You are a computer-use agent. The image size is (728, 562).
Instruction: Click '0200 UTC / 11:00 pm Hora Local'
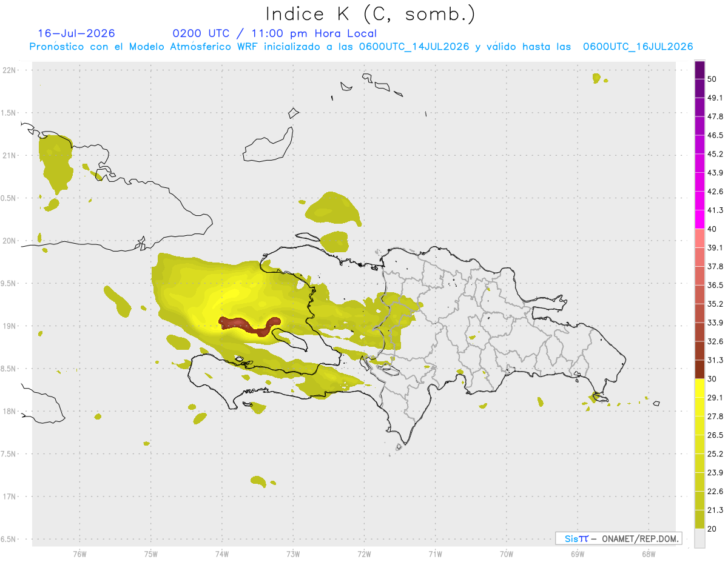(x=274, y=33)
